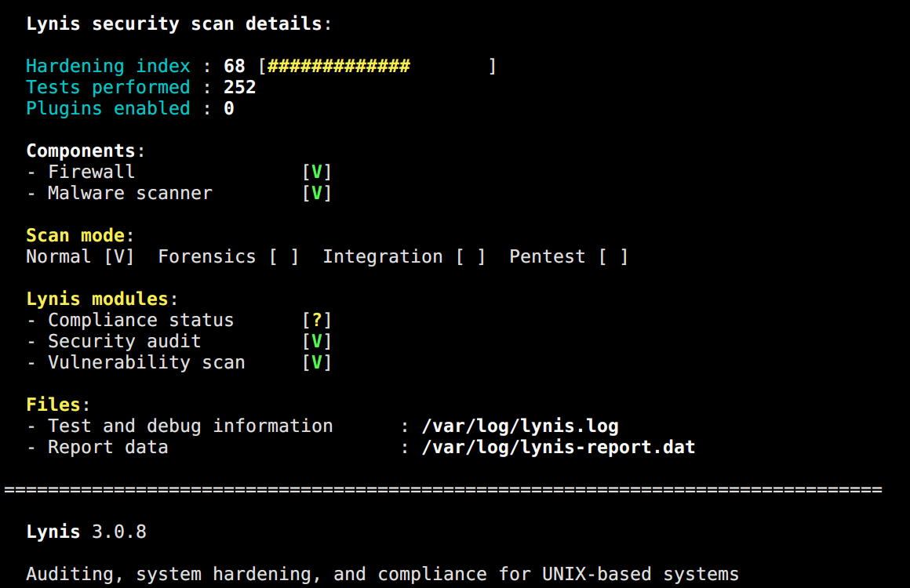910x588 pixels.
Task: Select the 'Forensics' scan mode word
Action: coord(207,257)
